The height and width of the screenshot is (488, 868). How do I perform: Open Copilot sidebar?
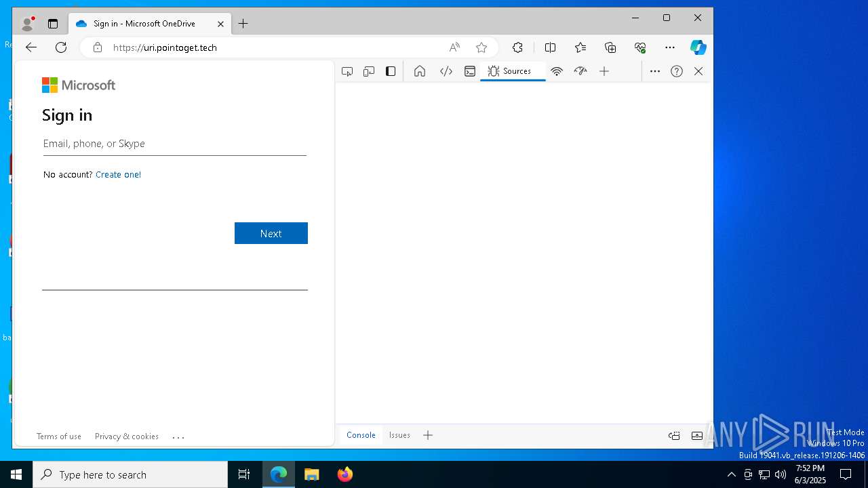[698, 47]
